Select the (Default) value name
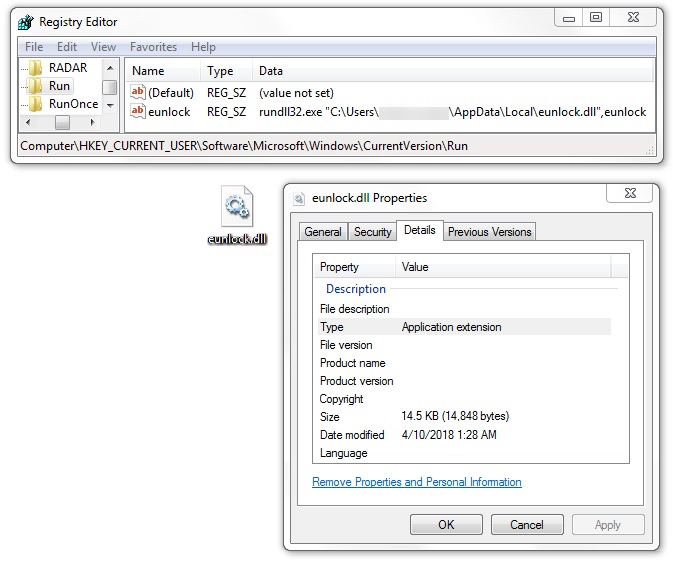This screenshot has height=562, width=673. pos(171,93)
